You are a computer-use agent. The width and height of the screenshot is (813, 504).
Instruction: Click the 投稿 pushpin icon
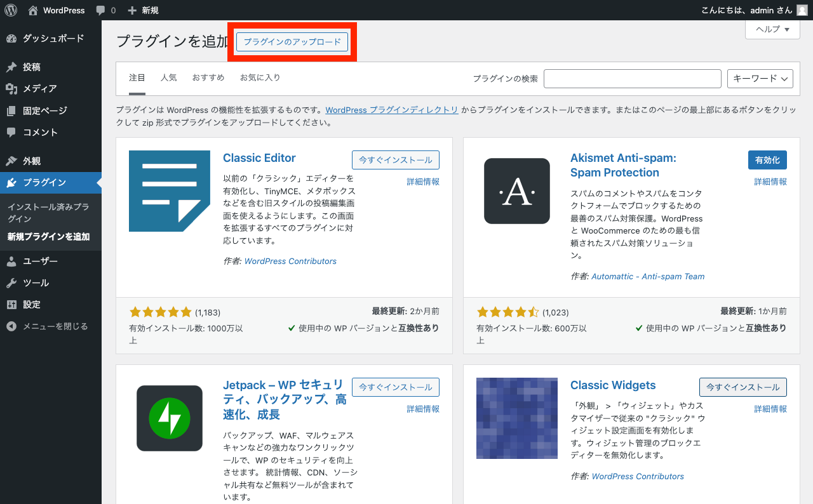11,67
